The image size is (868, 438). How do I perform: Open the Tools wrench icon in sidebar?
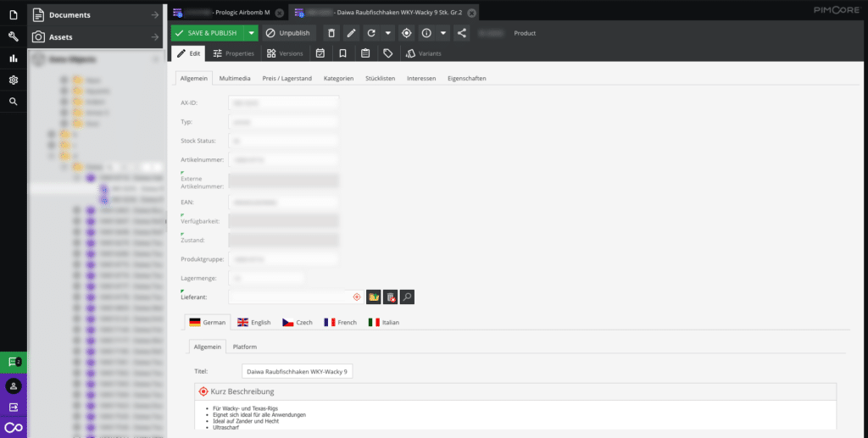click(x=14, y=36)
